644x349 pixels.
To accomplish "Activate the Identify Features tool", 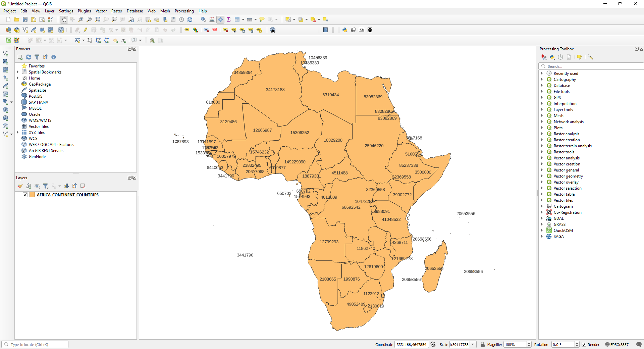I will click(x=204, y=20).
